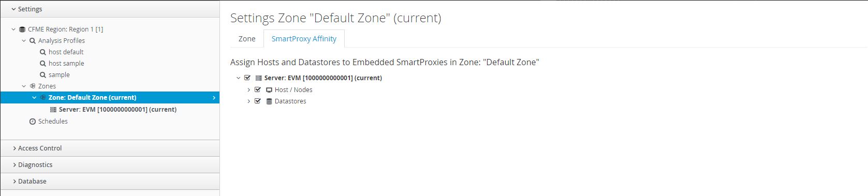
Task: Expand the Host / Nodes tree node
Action: click(x=248, y=90)
